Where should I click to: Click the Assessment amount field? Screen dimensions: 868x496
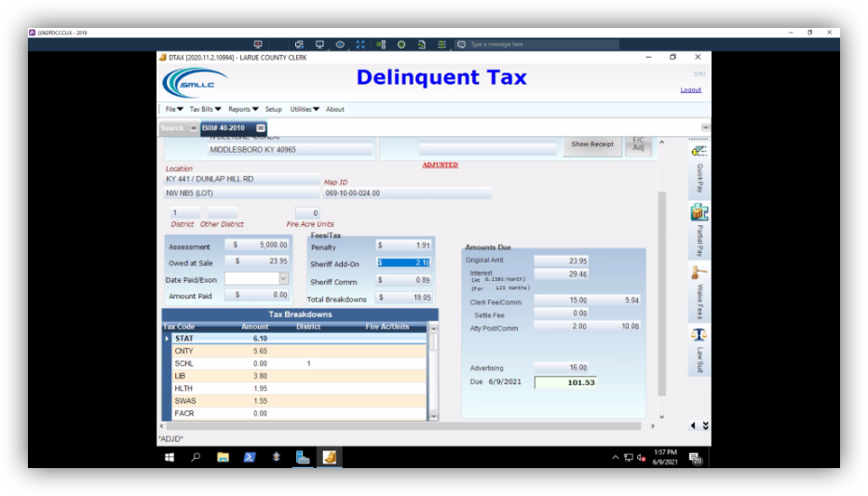click(257, 245)
